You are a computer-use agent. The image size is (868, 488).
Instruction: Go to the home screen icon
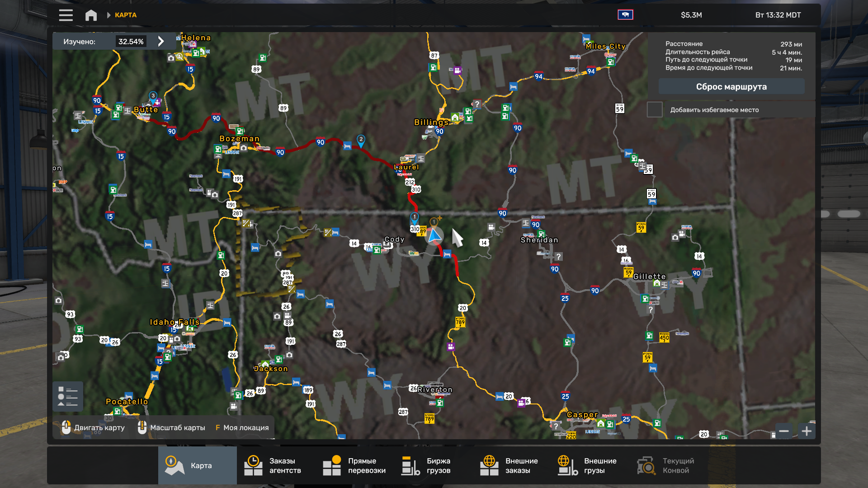(91, 15)
